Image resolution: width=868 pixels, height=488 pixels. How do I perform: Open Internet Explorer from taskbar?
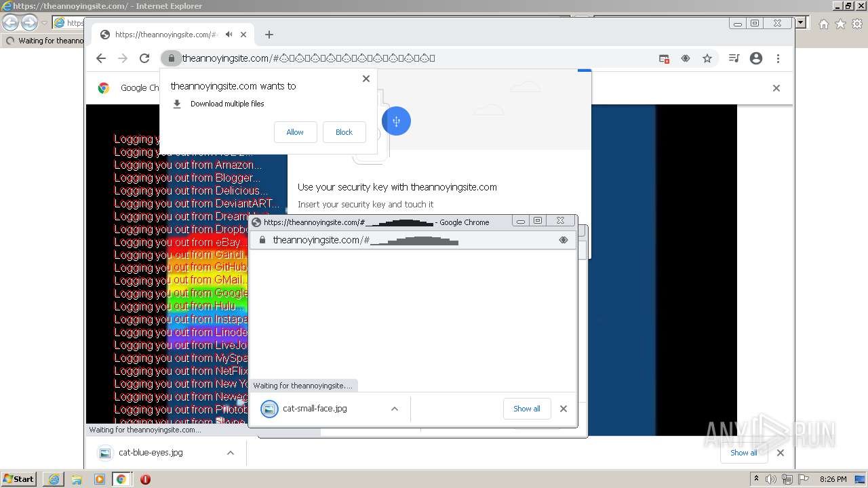click(x=54, y=479)
